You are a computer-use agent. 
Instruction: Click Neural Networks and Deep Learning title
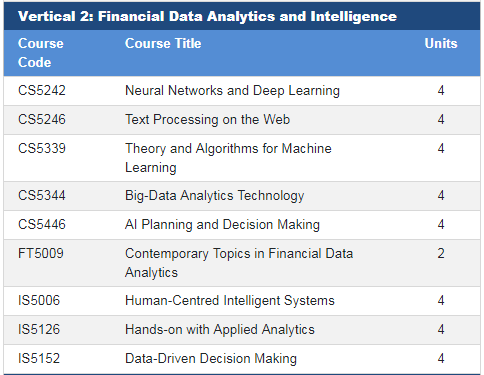point(232,91)
